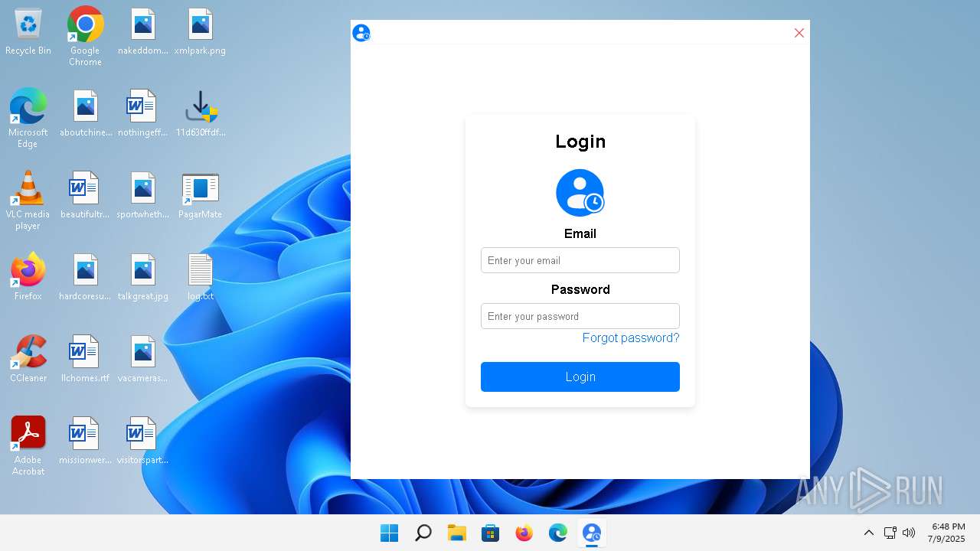Click the active login app in the taskbar

(592, 533)
